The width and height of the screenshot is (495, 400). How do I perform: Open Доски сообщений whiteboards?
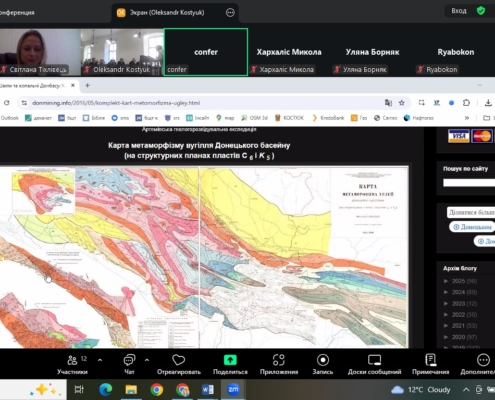[374, 364]
